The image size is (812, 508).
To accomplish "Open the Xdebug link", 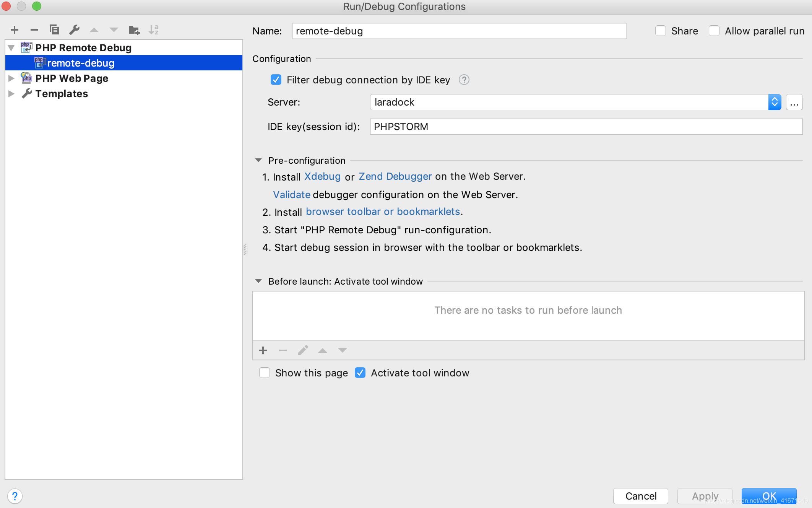I will (x=322, y=176).
